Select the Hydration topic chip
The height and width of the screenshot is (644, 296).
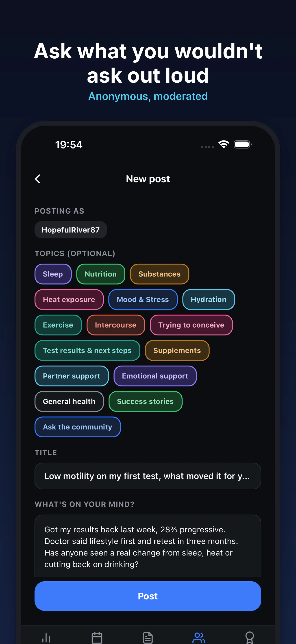(209, 300)
